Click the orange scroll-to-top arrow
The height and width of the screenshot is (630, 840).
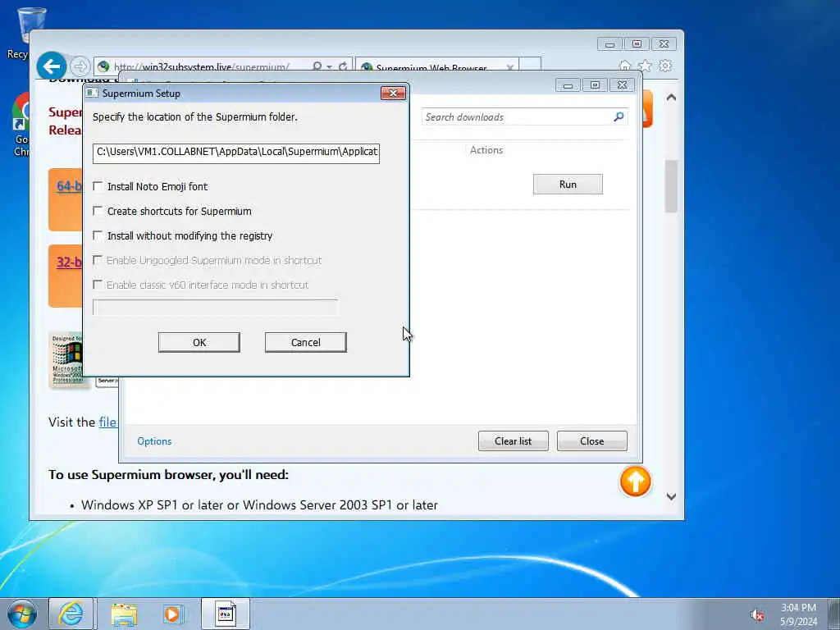636,481
